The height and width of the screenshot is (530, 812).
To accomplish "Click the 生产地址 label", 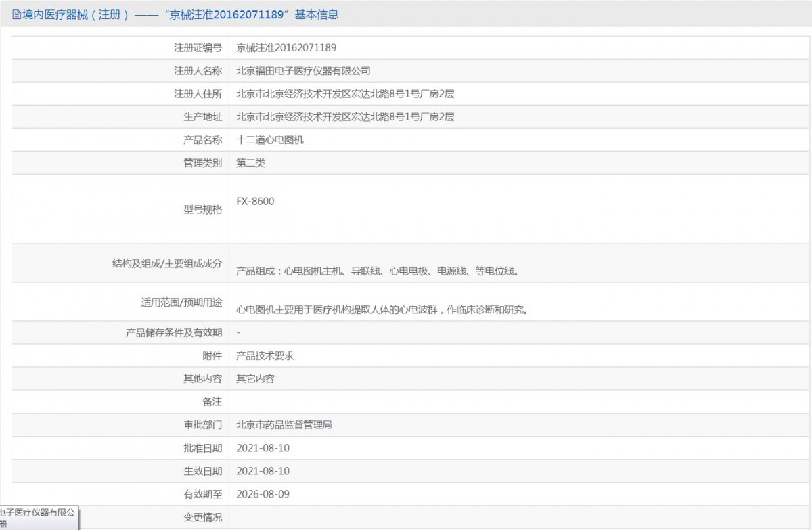I will pyautogui.click(x=202, y=117).
